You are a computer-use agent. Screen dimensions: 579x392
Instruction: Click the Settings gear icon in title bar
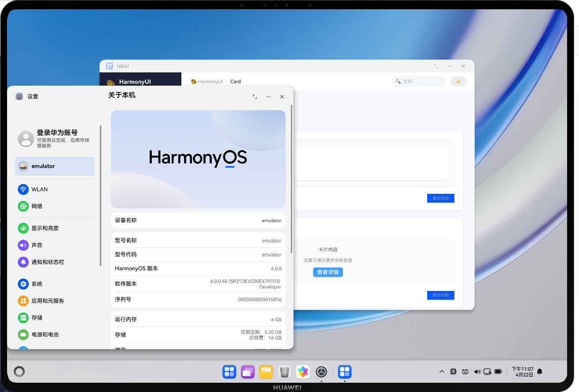click(x=19, y=96)
